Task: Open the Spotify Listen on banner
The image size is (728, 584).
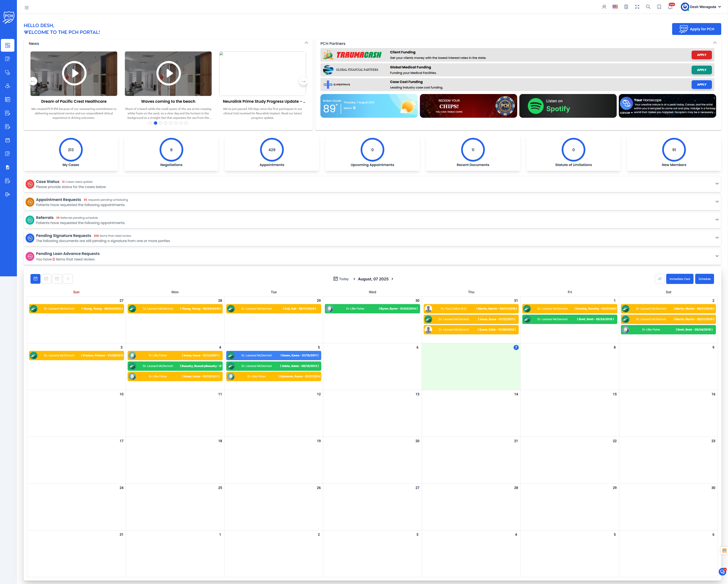Action: tap(568, 106)
